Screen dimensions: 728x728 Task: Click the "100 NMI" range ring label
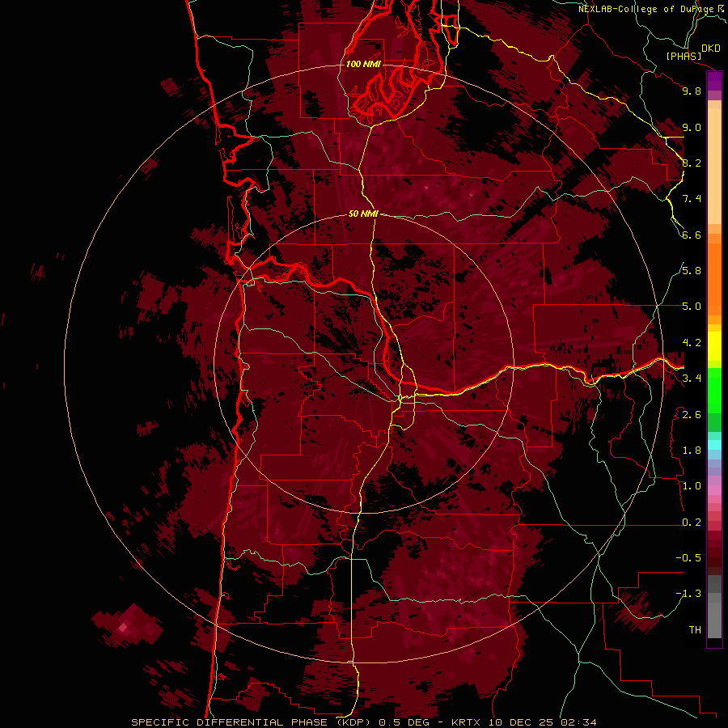tap(363, 64)
